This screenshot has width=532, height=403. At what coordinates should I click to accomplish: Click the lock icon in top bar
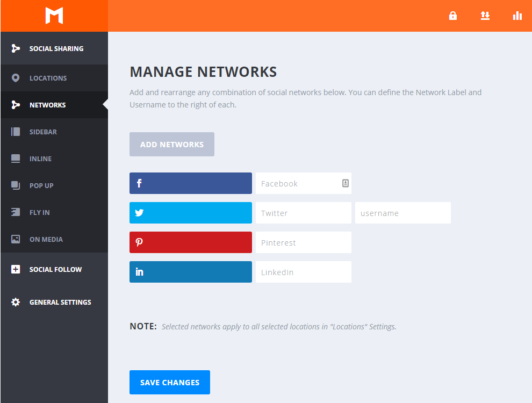453,16
